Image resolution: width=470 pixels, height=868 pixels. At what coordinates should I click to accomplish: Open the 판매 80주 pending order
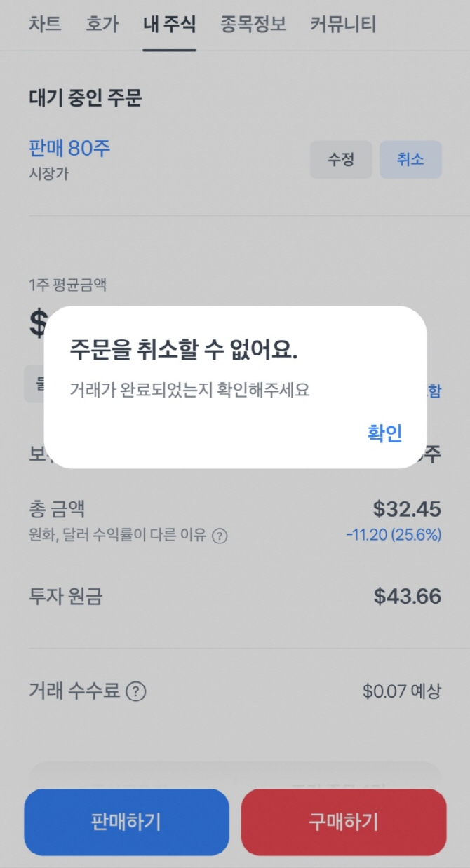pyautogui.click(x=69, y=149)
